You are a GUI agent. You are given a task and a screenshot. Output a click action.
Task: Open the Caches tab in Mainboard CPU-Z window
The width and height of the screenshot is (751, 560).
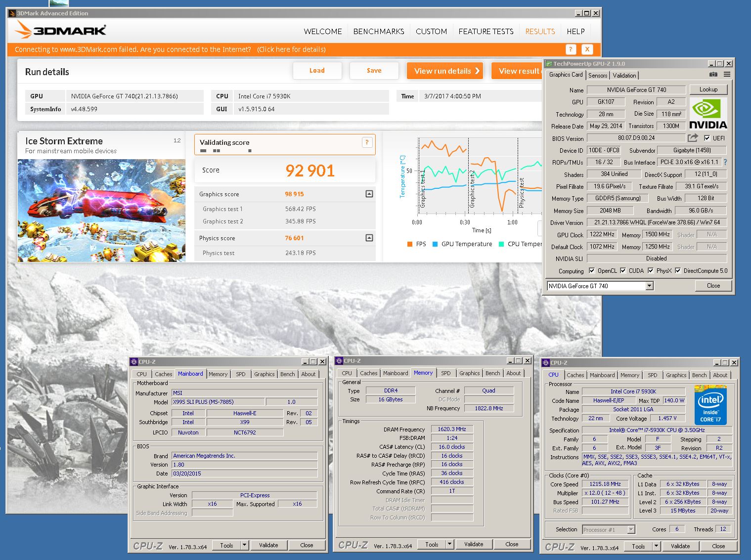163,374
